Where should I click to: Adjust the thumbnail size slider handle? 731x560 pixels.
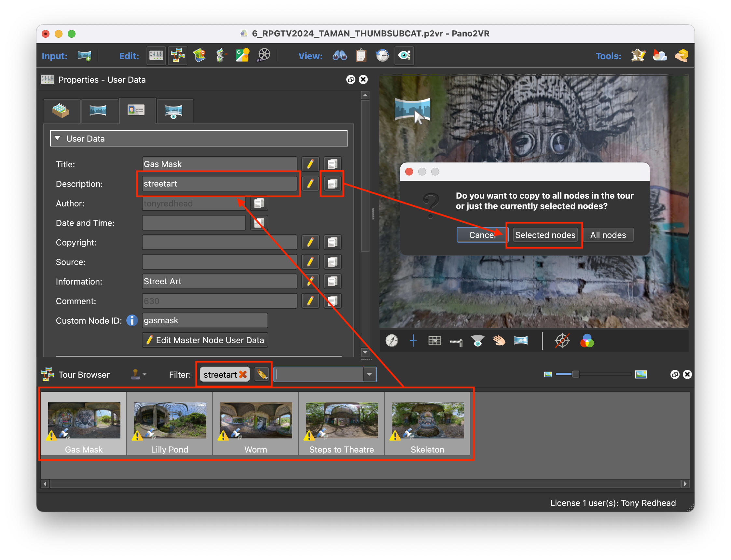coord(575,375)
